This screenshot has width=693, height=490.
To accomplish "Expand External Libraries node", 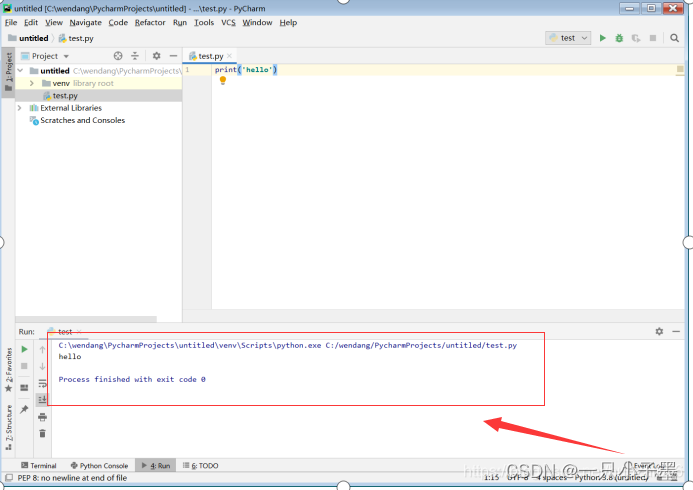I will pyautogui.click(x=19, y=108).
